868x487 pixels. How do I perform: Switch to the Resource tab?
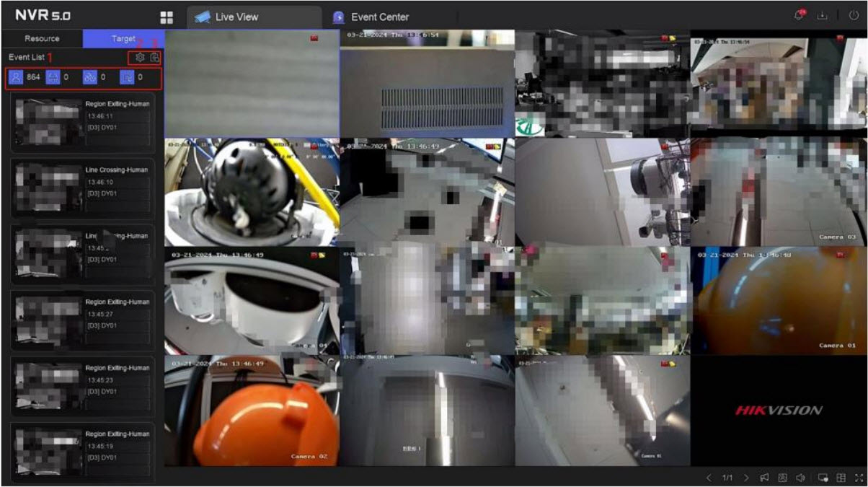[x=42, y=39]
